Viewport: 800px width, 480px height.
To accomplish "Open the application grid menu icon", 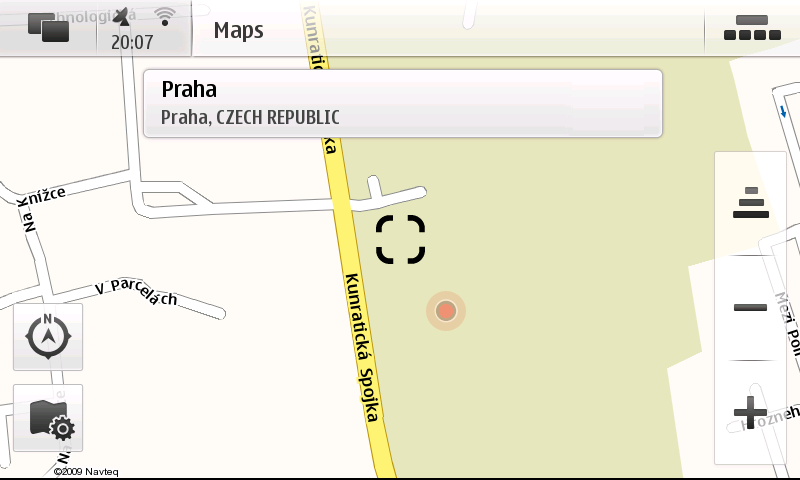I will (752, 28).
